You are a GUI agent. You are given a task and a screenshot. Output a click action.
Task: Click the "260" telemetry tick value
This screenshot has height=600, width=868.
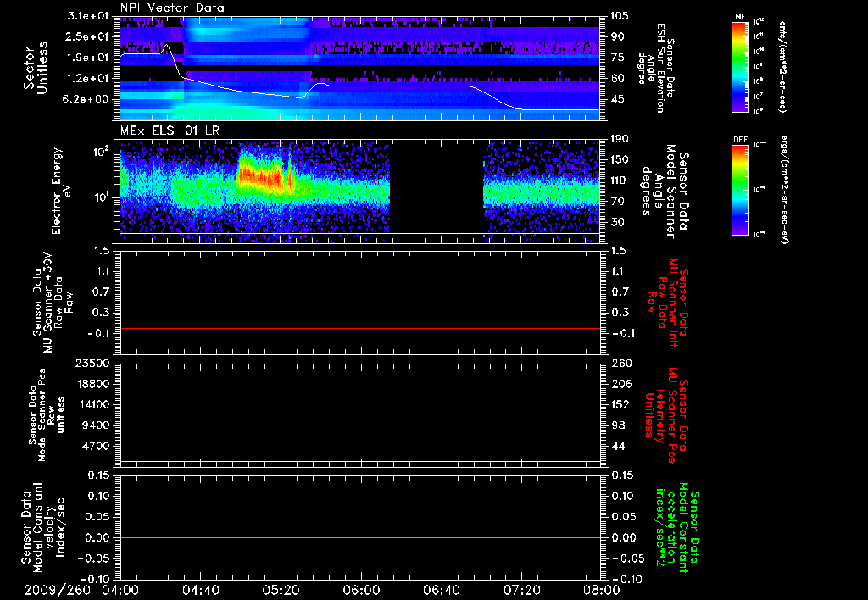tap(621, 363)
